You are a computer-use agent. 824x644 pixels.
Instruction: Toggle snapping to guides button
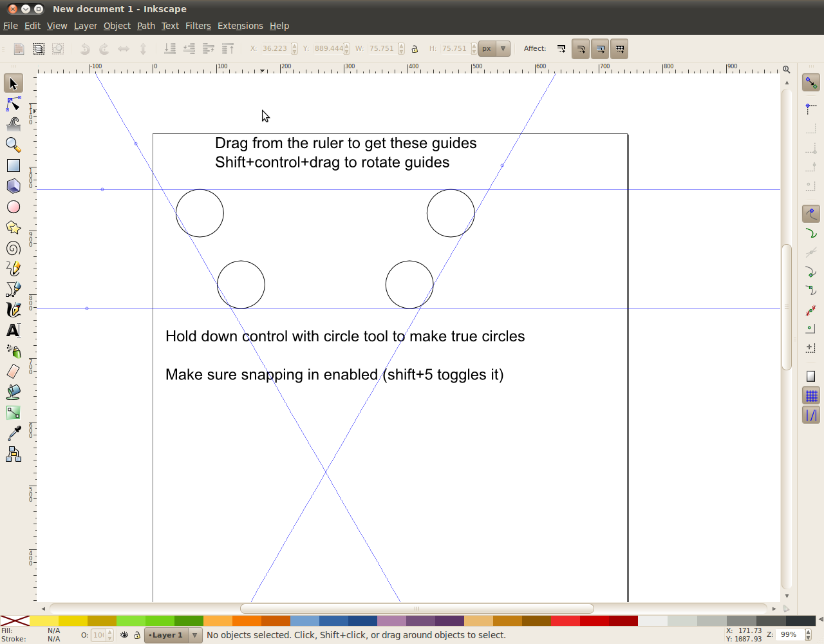[811, 416]
